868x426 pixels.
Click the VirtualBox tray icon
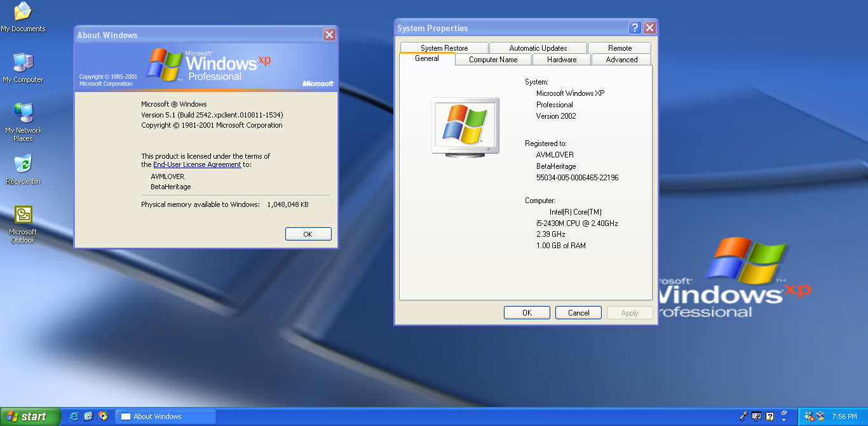(820, 416)
